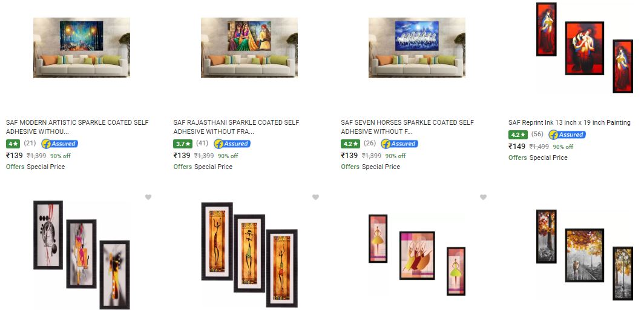Toggle wishlist heart on ballerina painting set
The image size is (644, 315).
483,197
